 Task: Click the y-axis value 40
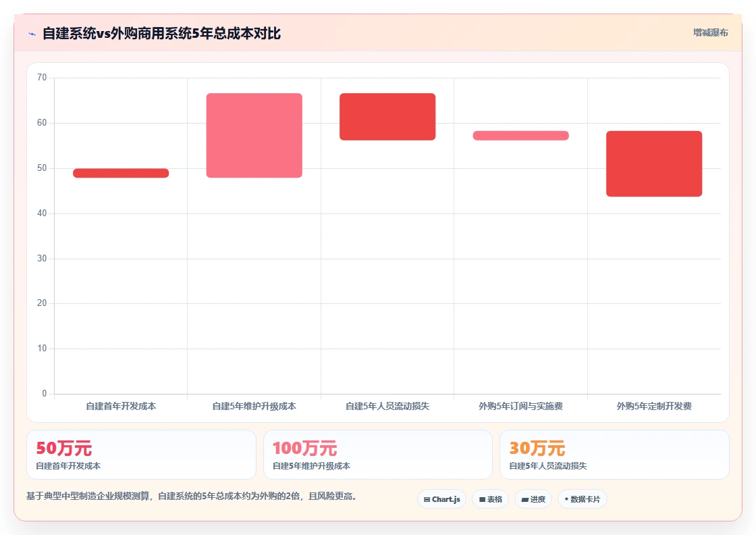tap(42, 213)
